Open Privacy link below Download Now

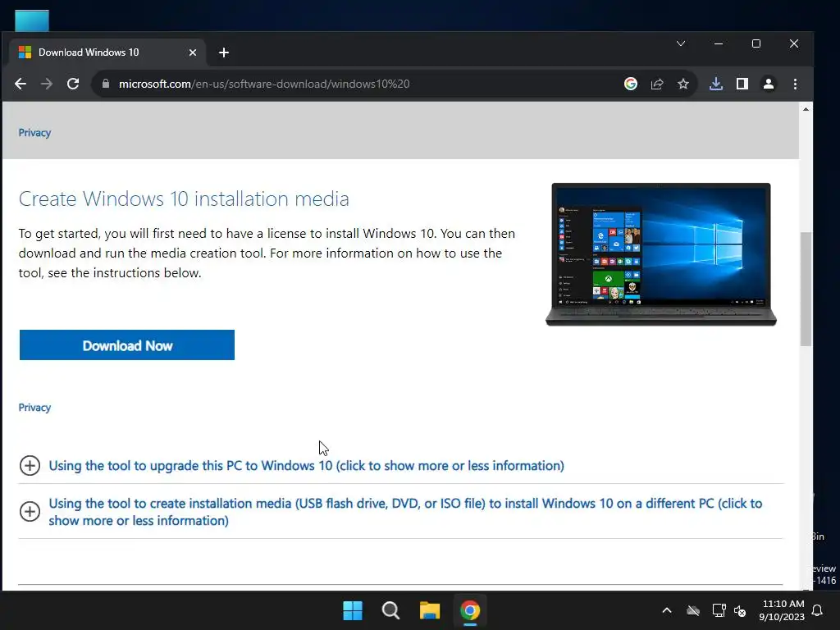[x=34, y=407]
